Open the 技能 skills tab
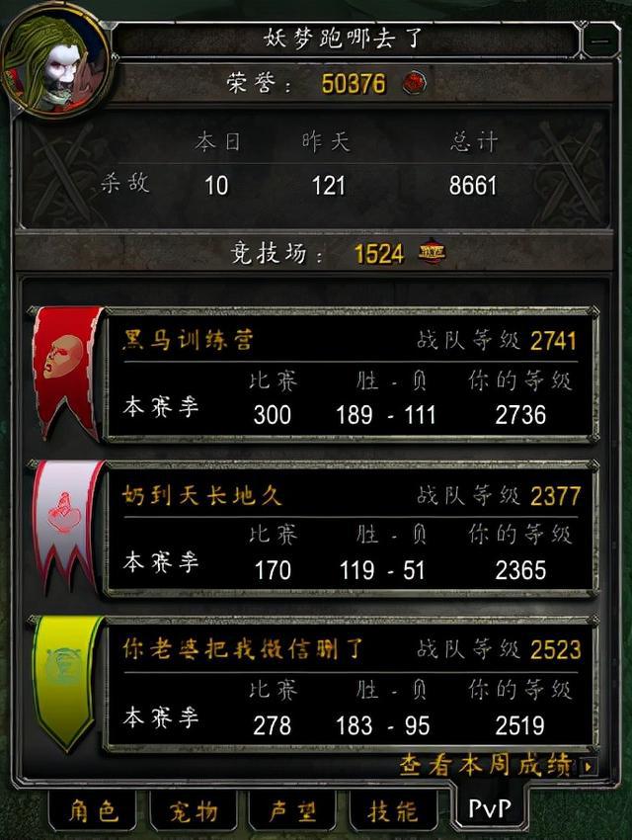The height and width of the screenshot is (840, 632). point(392,811)
